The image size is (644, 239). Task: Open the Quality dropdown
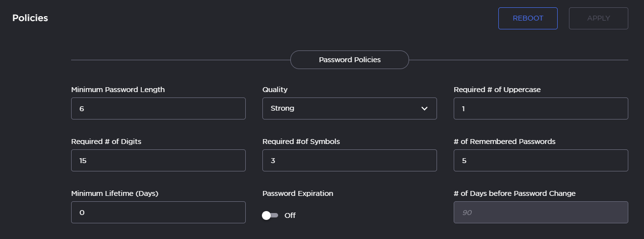click(349, 108)
